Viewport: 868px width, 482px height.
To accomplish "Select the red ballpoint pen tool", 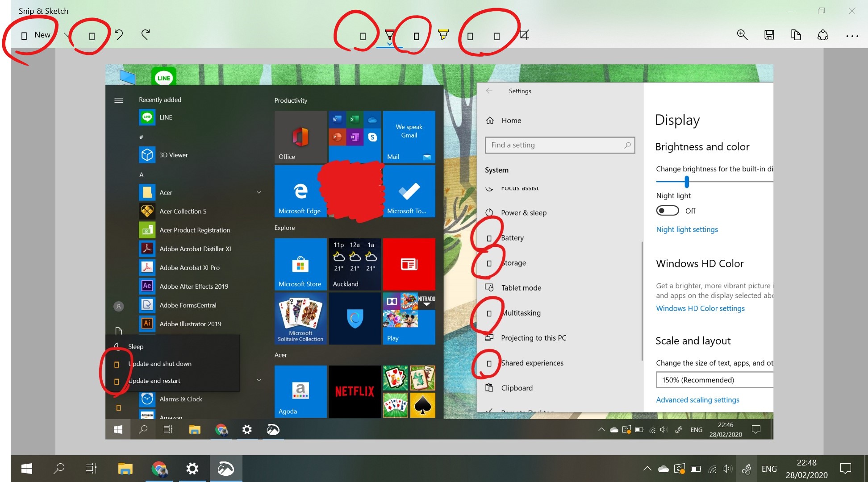I will [390, 36].
